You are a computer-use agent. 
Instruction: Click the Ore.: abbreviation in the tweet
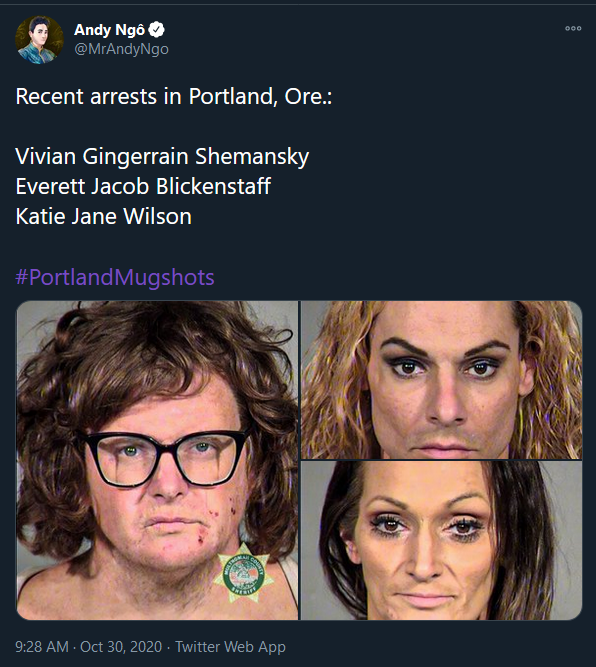pyautogui.click(x=308, y=97)
